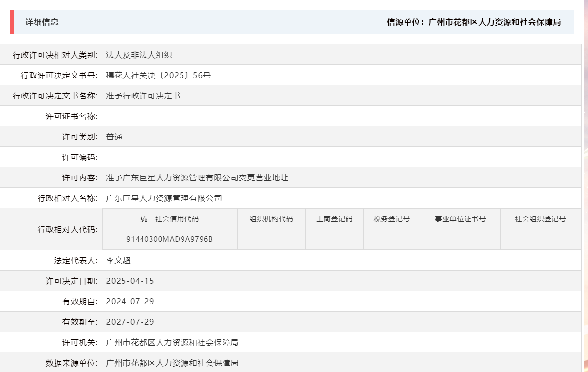The image size is (588, 372).
Task: Select 广东巨星人力资源管理有限公司 company name
Action: coord(163,197)
